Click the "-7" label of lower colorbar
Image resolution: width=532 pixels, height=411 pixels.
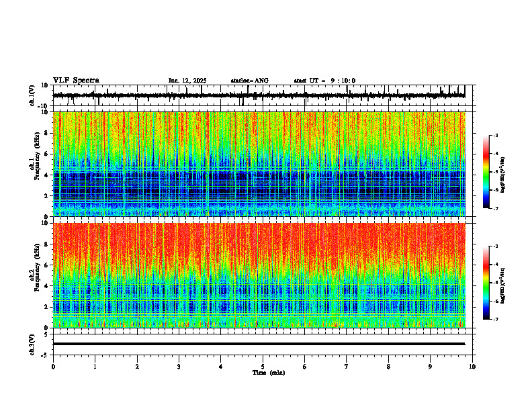pos(496,320)
